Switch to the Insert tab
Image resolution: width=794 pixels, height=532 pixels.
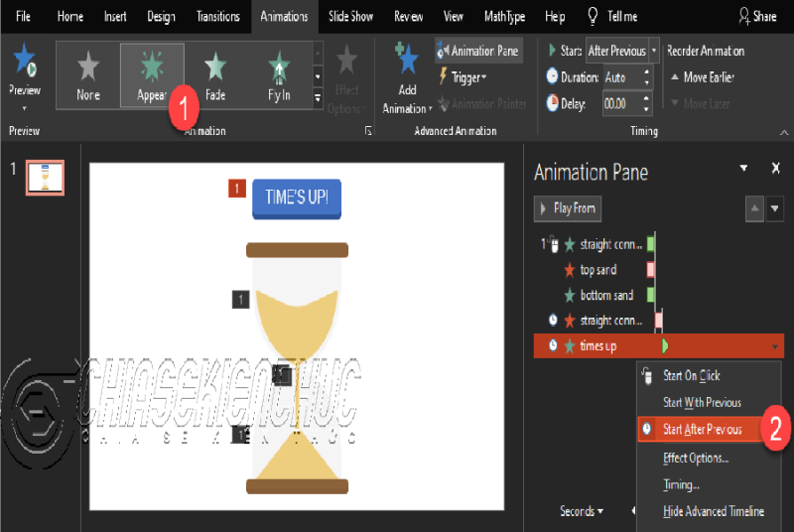pyautogui.click(x=115, y=17)
